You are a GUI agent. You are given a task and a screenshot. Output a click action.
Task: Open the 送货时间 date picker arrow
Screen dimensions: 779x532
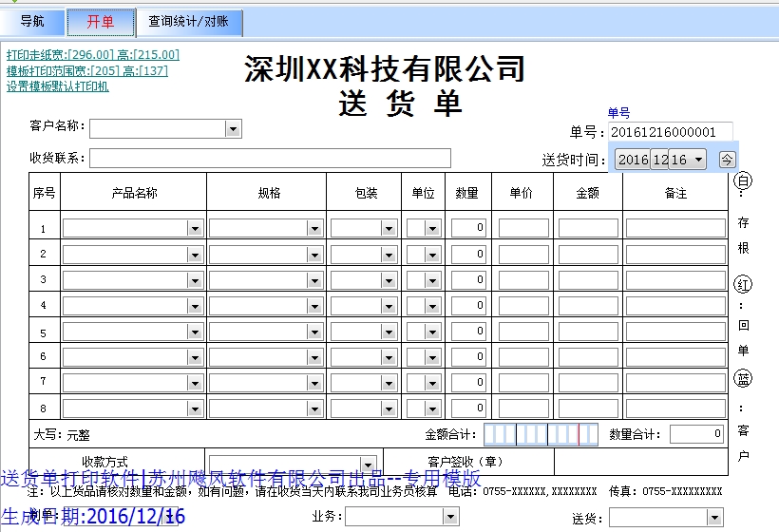click(698, 160)
